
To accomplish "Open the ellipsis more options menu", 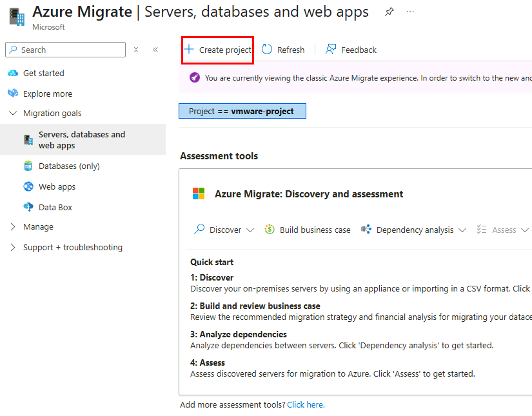I will pos(410,12).
